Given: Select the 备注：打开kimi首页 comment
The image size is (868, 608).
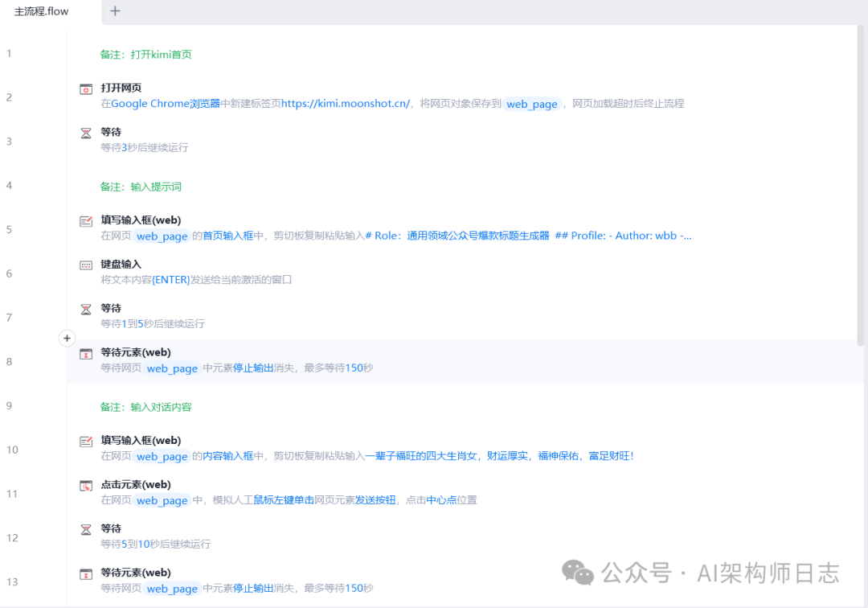Looking at the screenshot, I should click(x=145, y=54).
